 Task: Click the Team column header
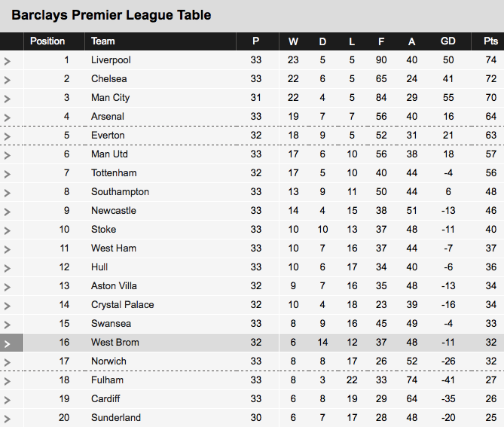point(103,41)
